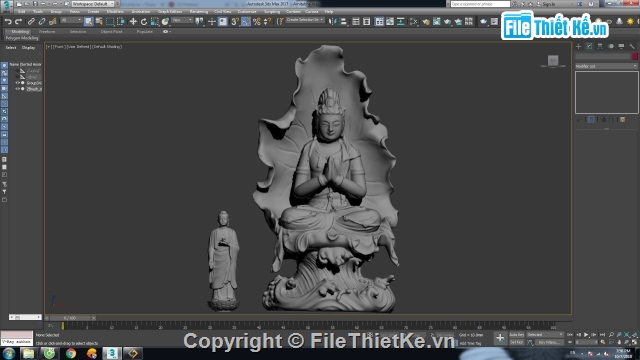Toggle Auto Key animation mode
640x360 pixels.
pyautogui.click(x=516, y=335)
